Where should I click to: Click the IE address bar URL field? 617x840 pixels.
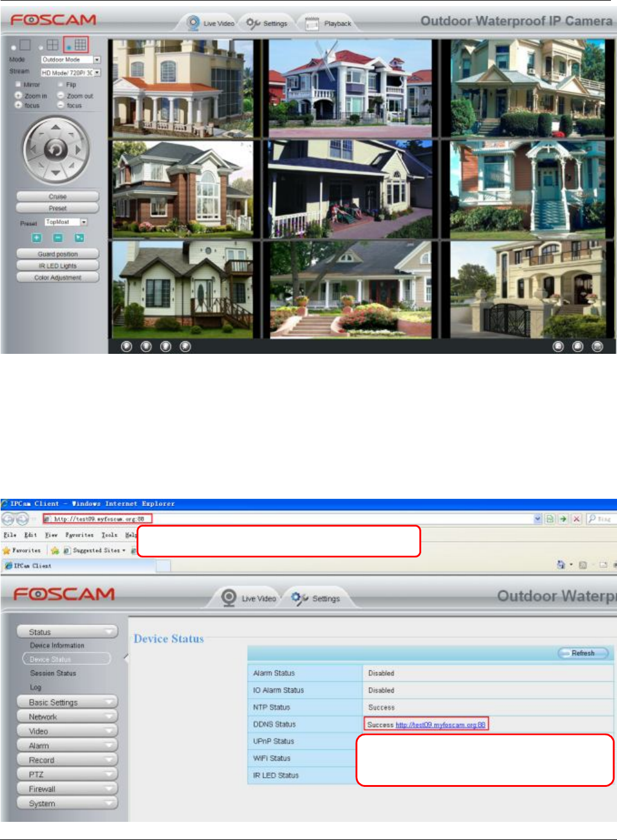[x=288, y=519]
